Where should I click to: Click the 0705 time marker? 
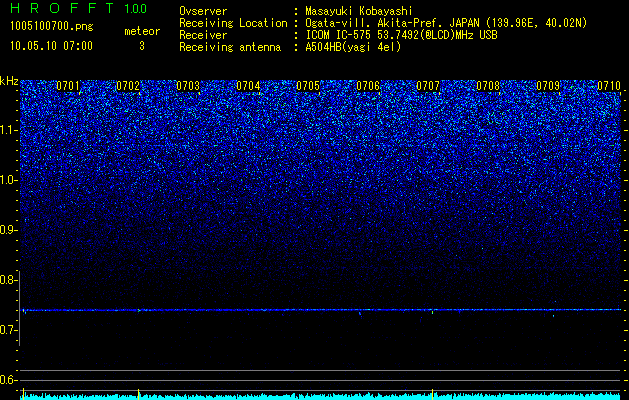tap(308, 86)
